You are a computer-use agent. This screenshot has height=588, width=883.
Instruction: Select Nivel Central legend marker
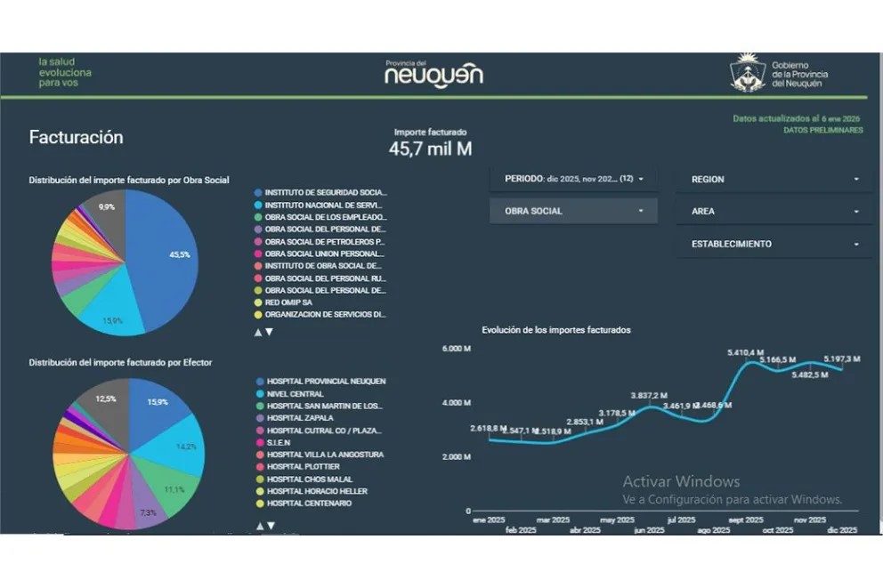pyautogui.click(x=258, y=394)
